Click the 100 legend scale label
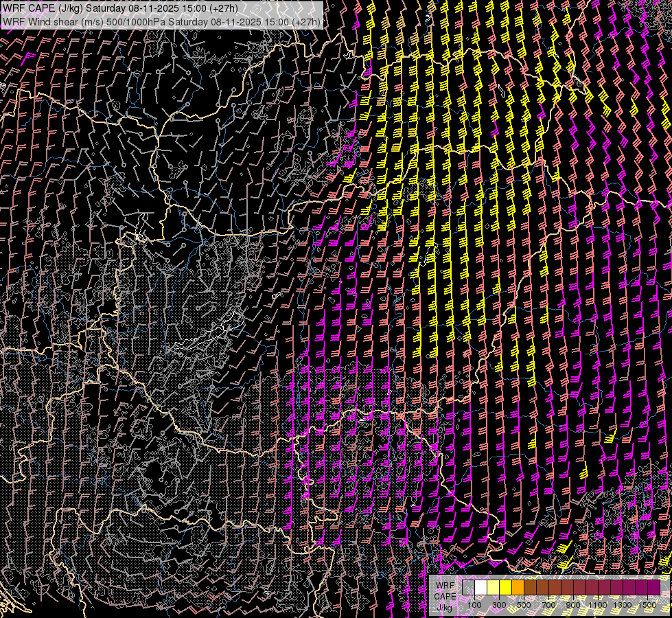Viewport: 672px width, 618px height. coord(474,605)
